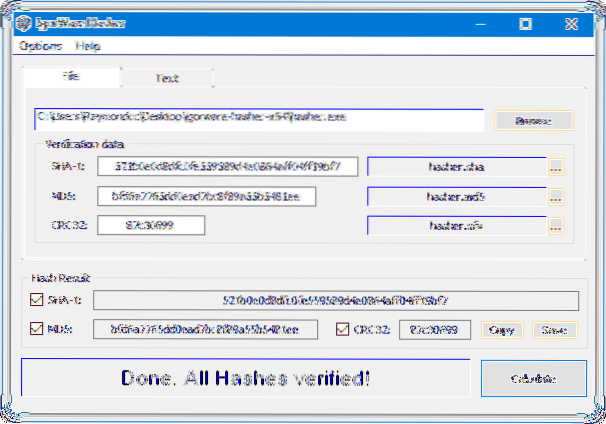Viewport: 606px width, 424px height.
Task: Open the Options menu
Action: click(40, 45)
